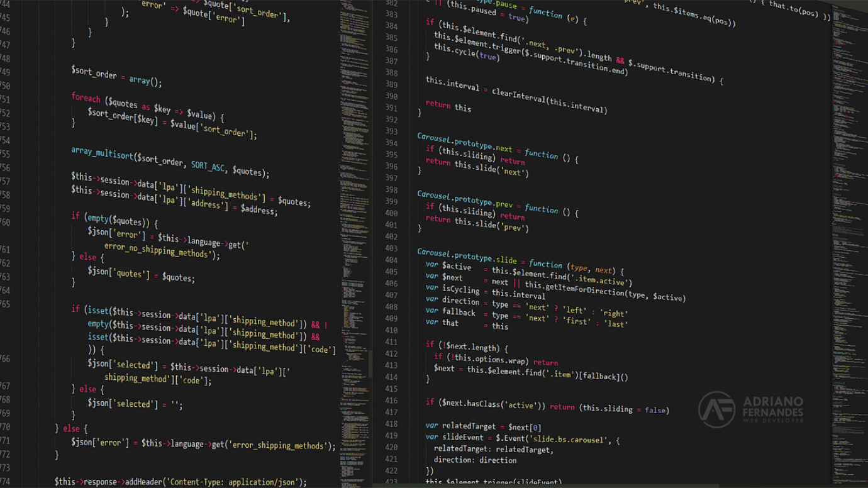
Task: Click the "find('.item')[fallback]()" line
Action: [x=531, y=372]
